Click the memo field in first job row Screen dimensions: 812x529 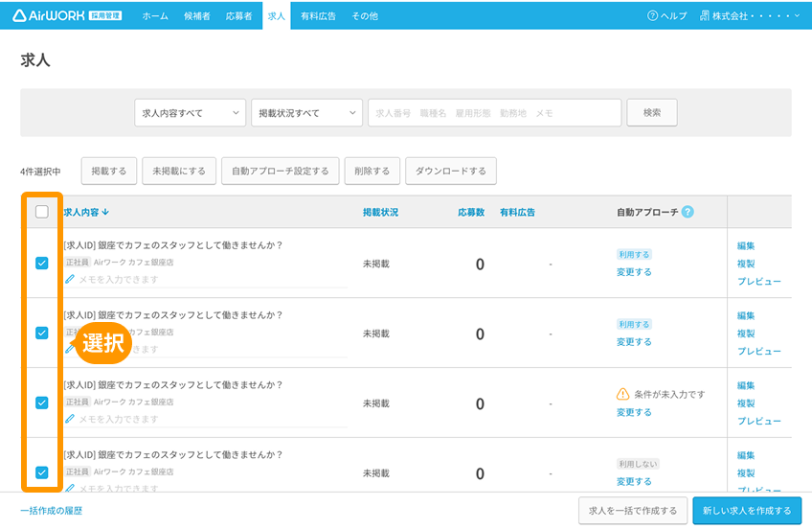(206, 280)
